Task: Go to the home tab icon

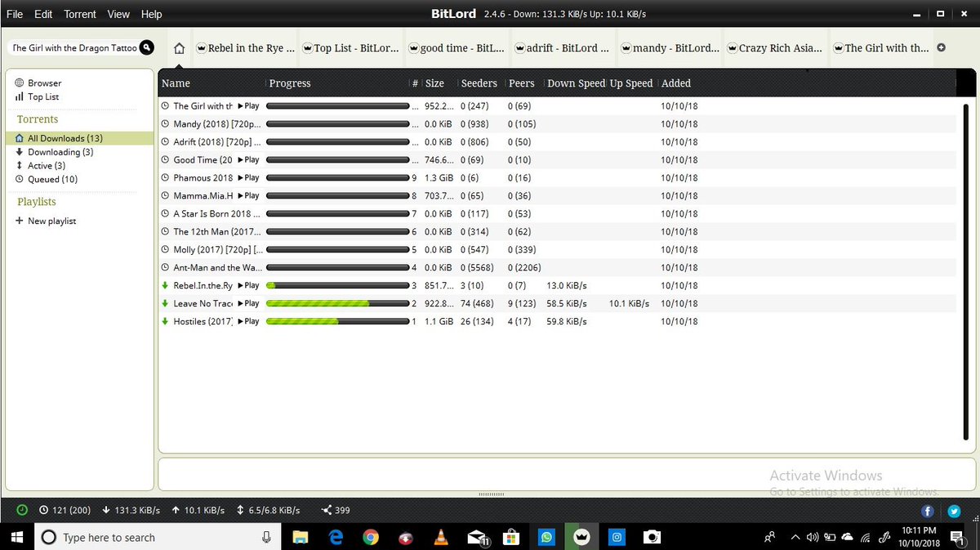Action: point(180,48)
